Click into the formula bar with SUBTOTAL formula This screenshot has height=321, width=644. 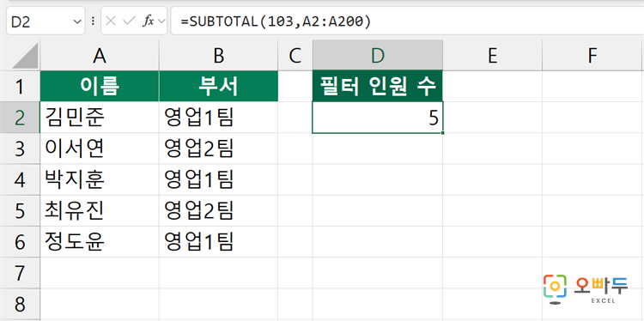(407, 21)
